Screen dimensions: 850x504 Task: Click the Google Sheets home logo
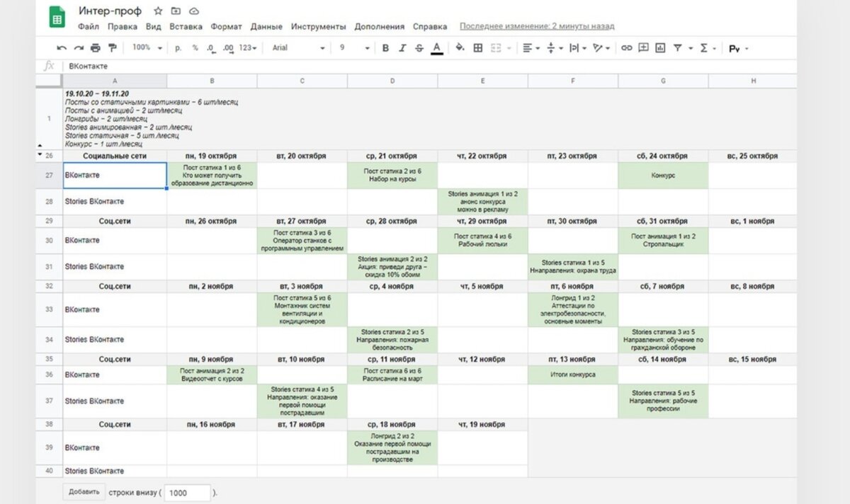point(57,18)
